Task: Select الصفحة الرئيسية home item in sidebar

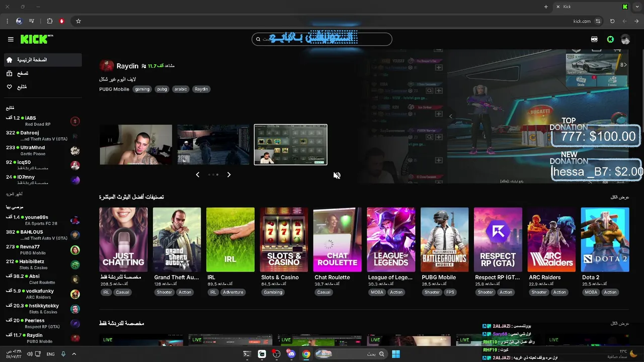Action: pos(42,60)
